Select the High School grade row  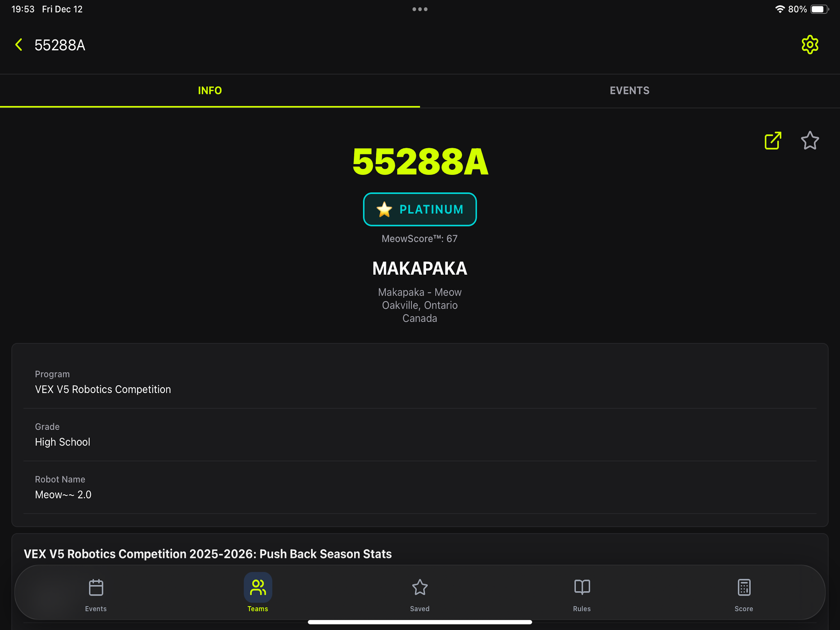(x=420, y=435)
